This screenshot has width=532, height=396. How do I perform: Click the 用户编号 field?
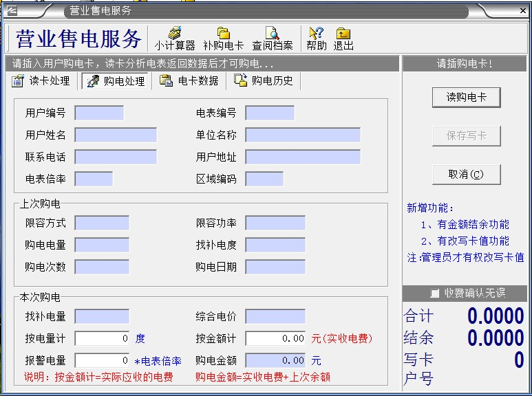tap(99, 113)
